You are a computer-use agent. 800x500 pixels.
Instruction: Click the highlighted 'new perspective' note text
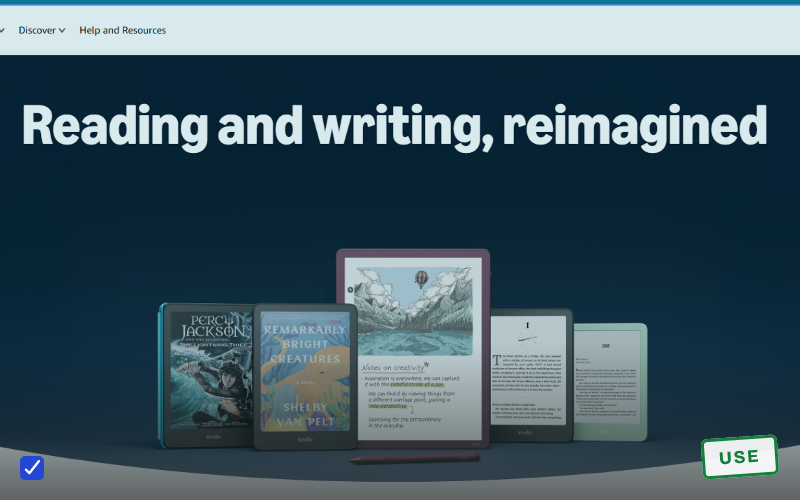[388, 406]
